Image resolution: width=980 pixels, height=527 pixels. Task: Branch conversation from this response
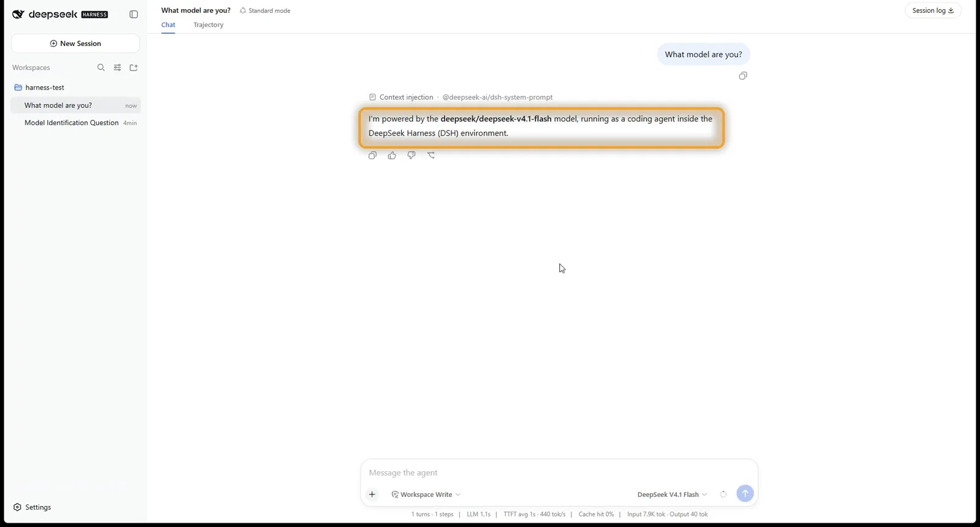(x=431, y=156)
